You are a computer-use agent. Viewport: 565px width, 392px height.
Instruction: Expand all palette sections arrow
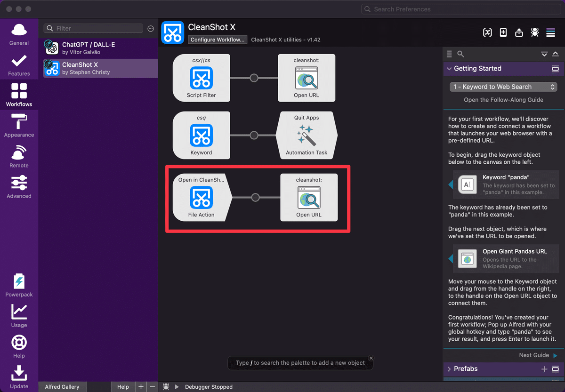tap(544, 54)
